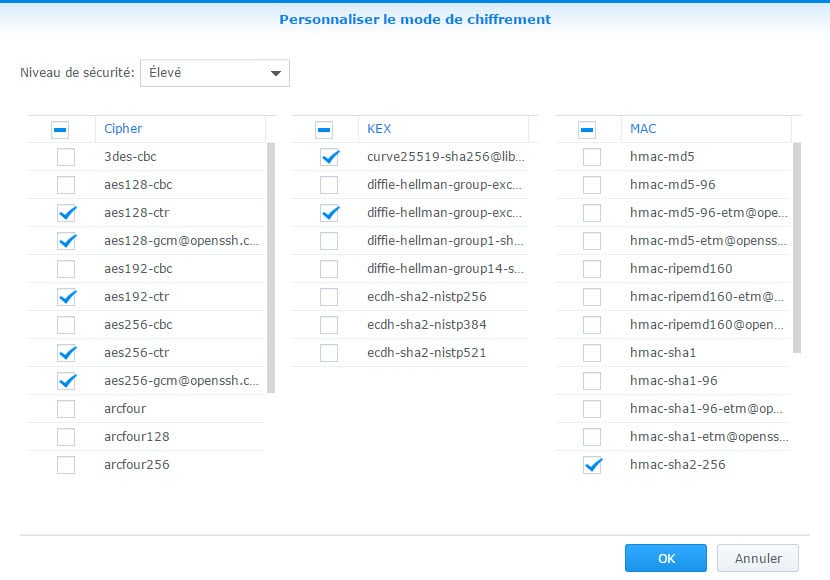Sort by the Cipher column header

(180, 129)
